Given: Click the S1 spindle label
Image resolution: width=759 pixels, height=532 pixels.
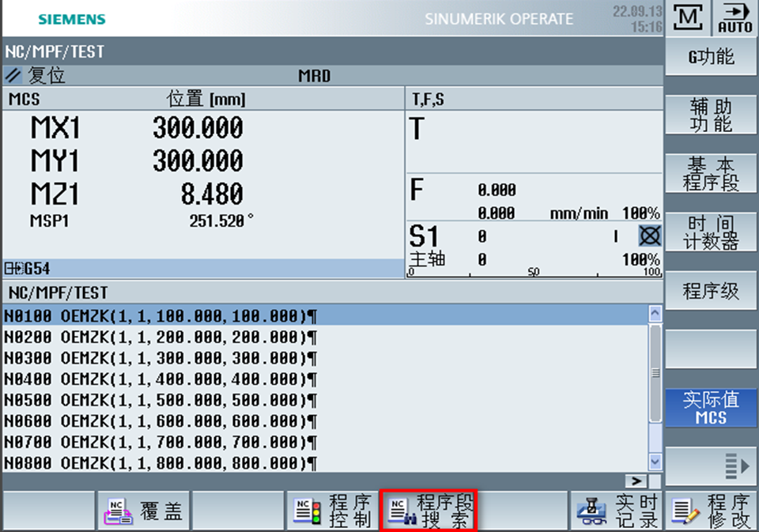Looking at the screenshot, I should 424,236.
